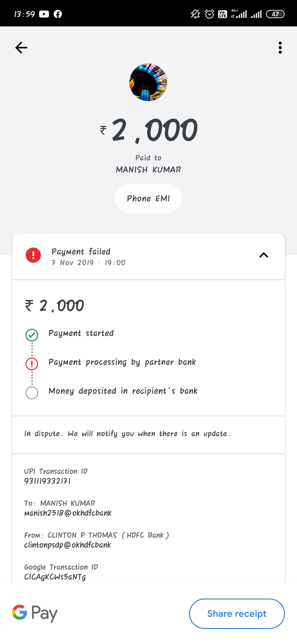Tap the UPI Transaction ID number
The image size is (297, 644).
(x=47, y=481)
